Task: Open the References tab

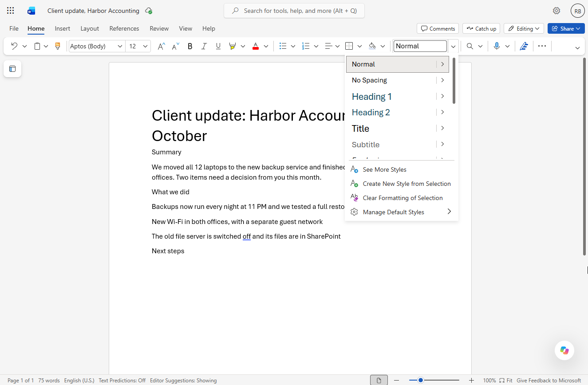Action: point(124,28)
